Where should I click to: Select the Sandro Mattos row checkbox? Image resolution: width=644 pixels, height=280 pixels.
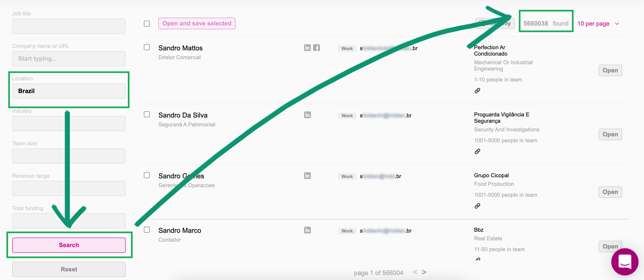tap(147, 47)
